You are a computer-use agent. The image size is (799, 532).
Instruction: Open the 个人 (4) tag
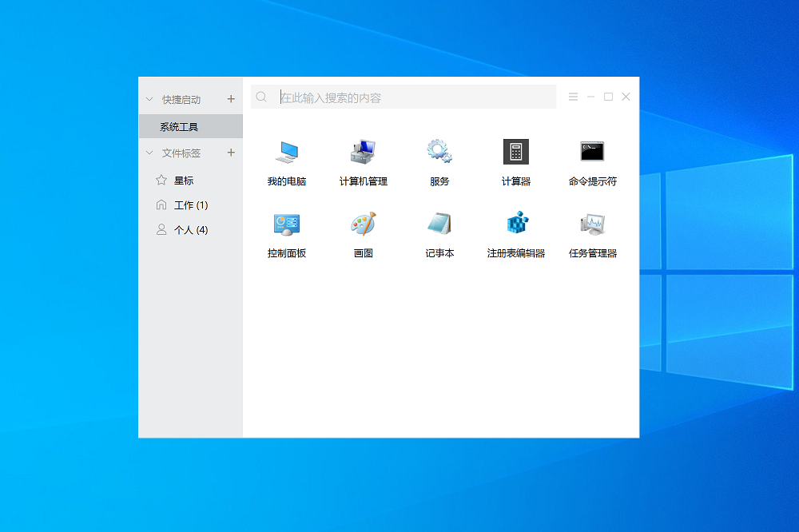(190, 230)
